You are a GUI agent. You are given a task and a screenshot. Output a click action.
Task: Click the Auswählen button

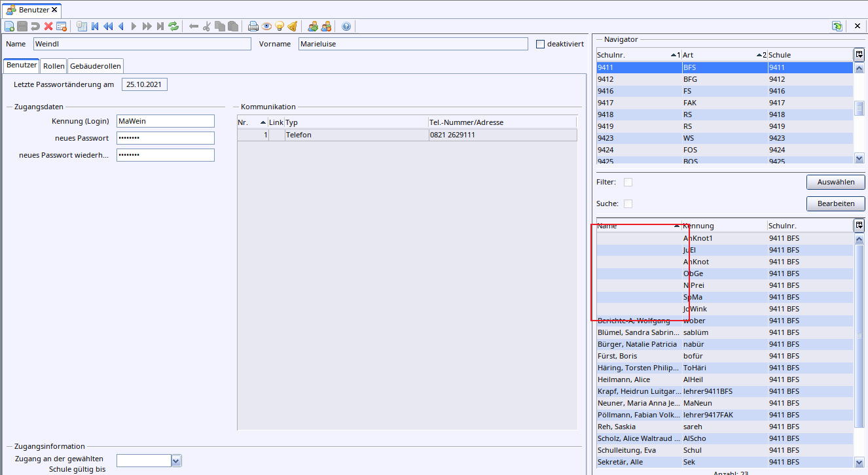(836, 182)
